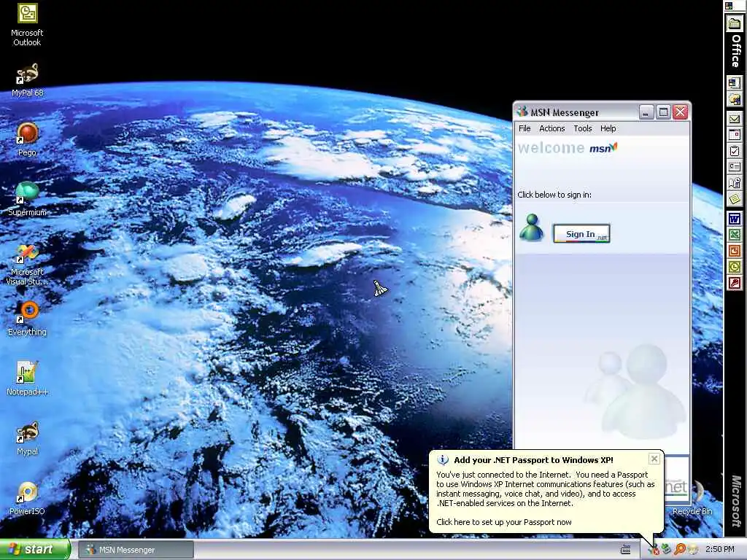Click the MSN Messenger title bar icon

coord(522,112)
